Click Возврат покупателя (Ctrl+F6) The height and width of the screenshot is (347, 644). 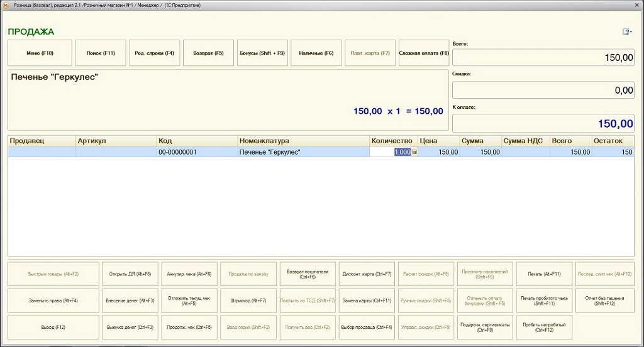click(x=308, y=274)
